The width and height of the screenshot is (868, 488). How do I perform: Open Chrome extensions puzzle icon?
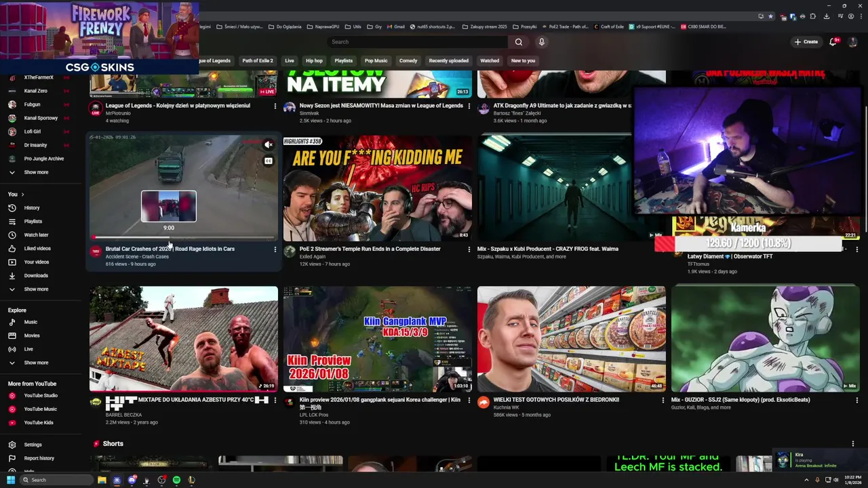813,16
